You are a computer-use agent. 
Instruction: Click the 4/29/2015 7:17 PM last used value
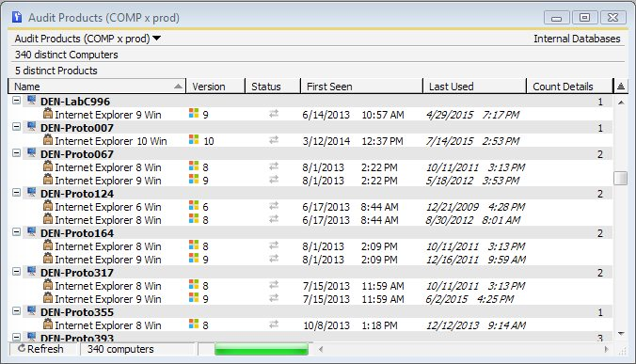(472, 115)
